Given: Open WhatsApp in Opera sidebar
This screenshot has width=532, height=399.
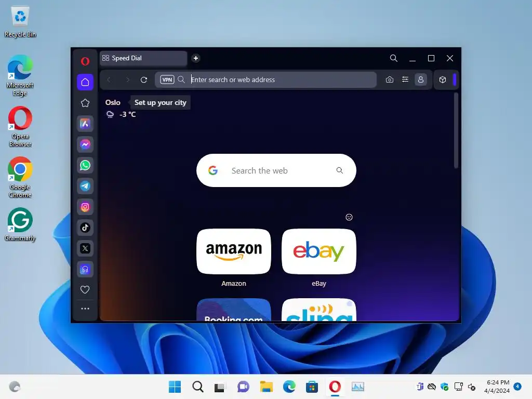Looking at the screenshot, I should tap(85, 165).
